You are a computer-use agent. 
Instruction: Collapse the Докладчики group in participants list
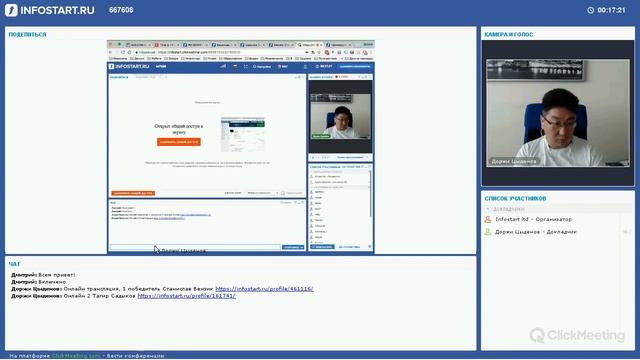point(488,209)
